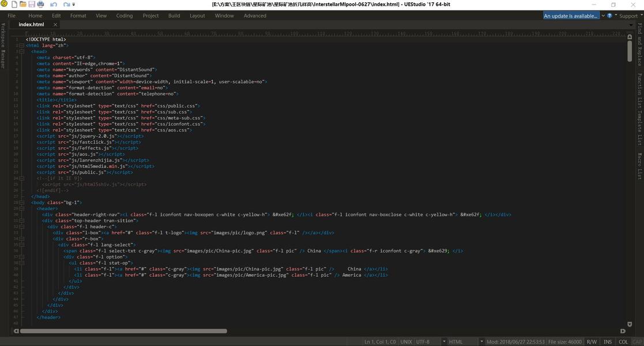Collapse the head tag fold on line 3

22,52
